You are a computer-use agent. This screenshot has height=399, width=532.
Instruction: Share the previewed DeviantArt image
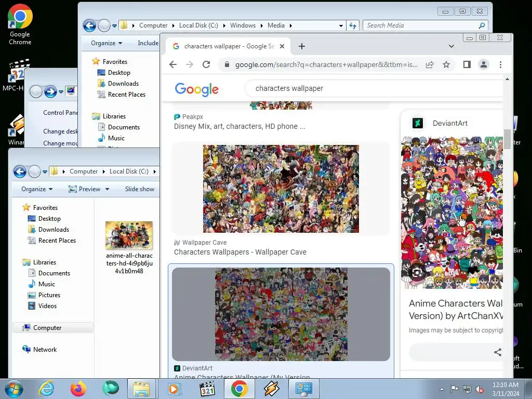point(498,352)
